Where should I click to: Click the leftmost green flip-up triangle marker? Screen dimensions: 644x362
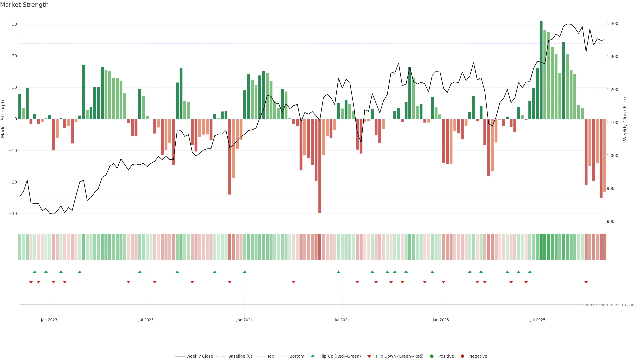pos(35,272)
